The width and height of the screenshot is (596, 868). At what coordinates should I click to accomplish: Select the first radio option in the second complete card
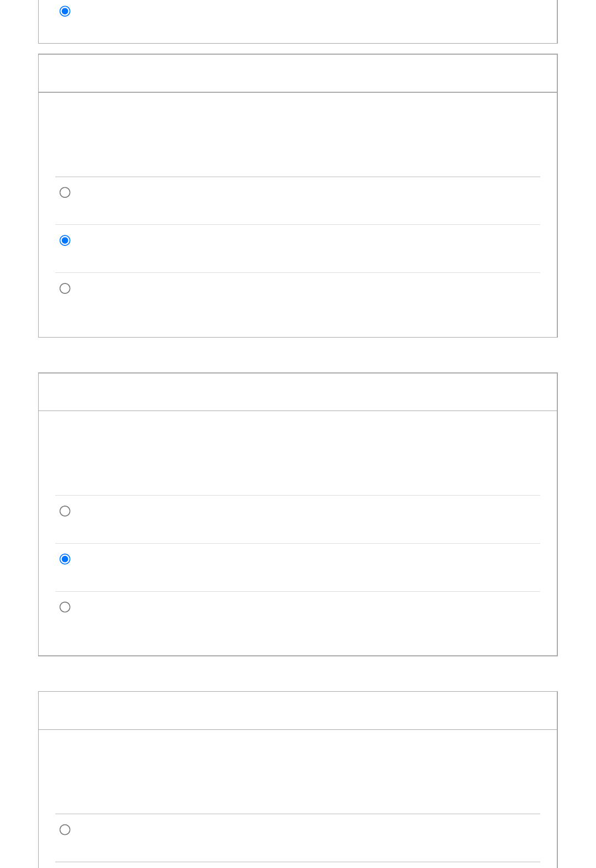pyautogui.click(x=65, y=511)
